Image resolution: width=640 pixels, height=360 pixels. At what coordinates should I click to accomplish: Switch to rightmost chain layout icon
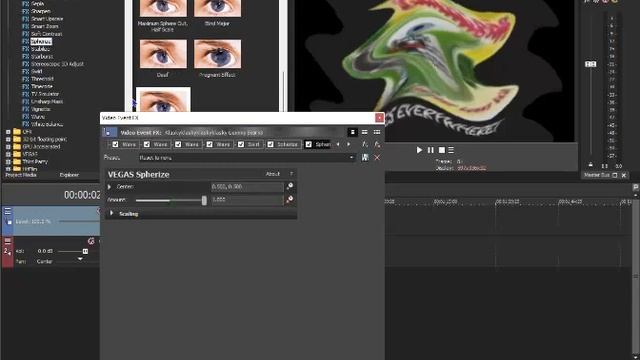[x=377, y=132]
